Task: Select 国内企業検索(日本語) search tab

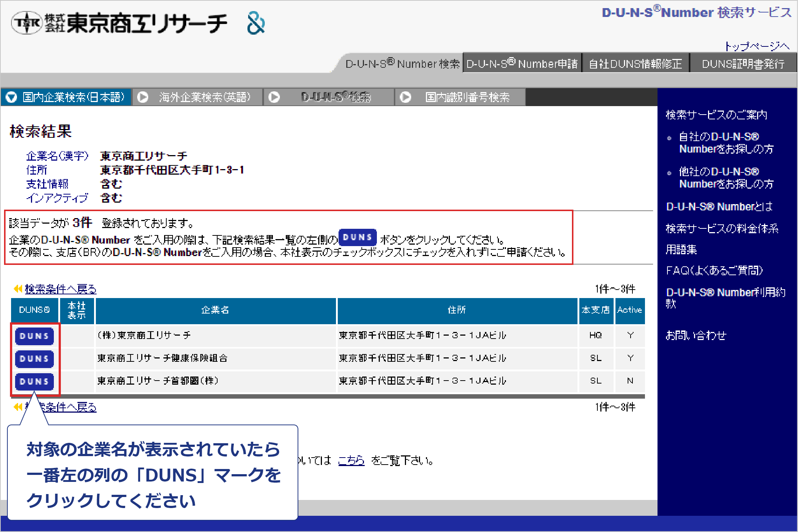Action: 66,97
